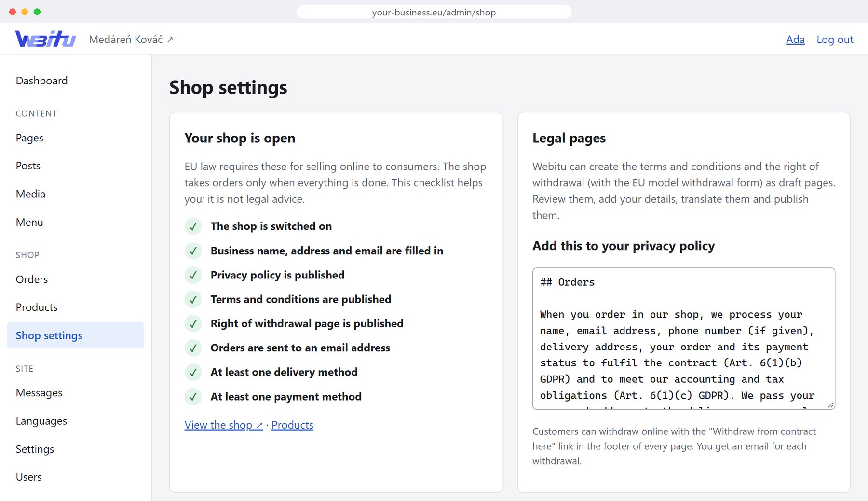Click the checkmark next to 'At least one payment method'
Viewport: 868px width, 501px height.
click(193, 397)
